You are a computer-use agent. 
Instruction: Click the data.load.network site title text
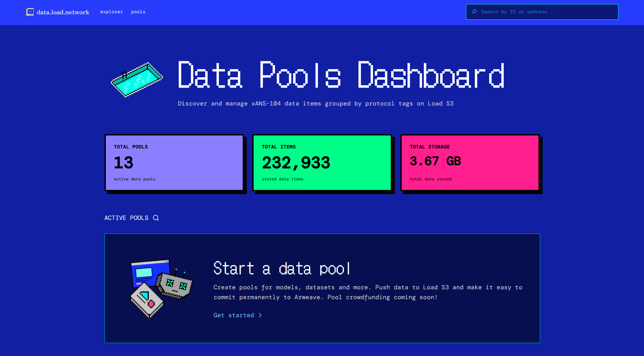(x=63, y=12)
